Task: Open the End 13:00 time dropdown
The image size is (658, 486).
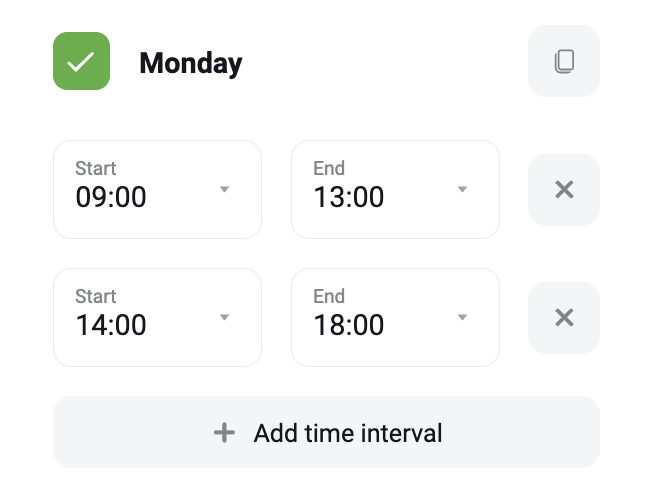Action: tap(395, 190)
